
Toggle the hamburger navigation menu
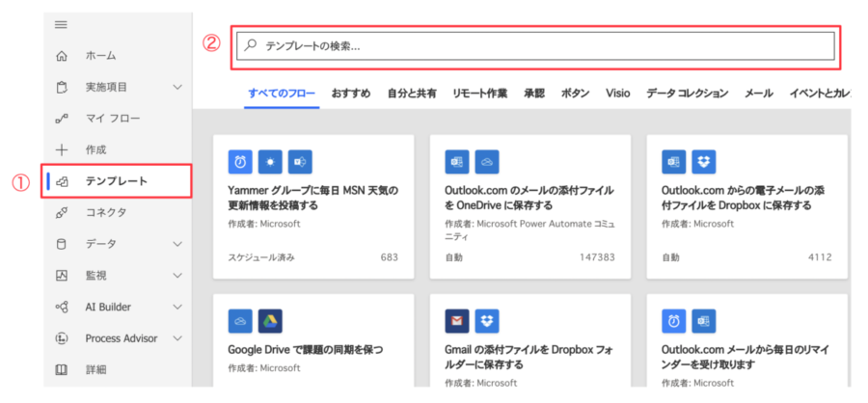pyautogui.click(x=61, y=24)
